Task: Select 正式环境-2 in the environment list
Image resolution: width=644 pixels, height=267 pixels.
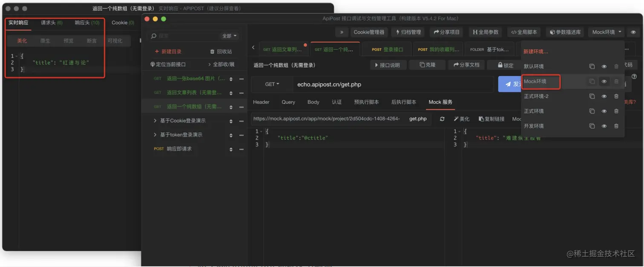Action: (536, 96)
